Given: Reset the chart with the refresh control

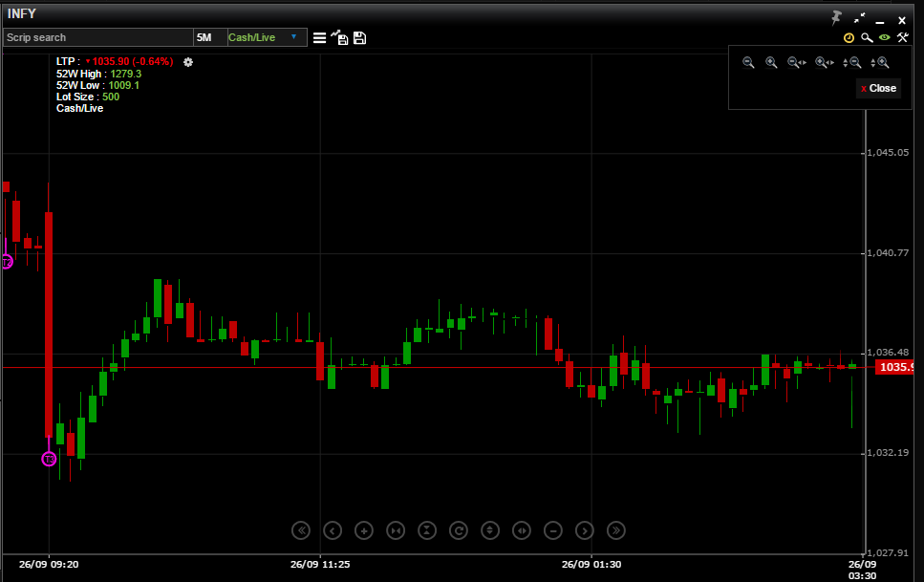Looking at the screenshot, I should (x=459, y=530).
